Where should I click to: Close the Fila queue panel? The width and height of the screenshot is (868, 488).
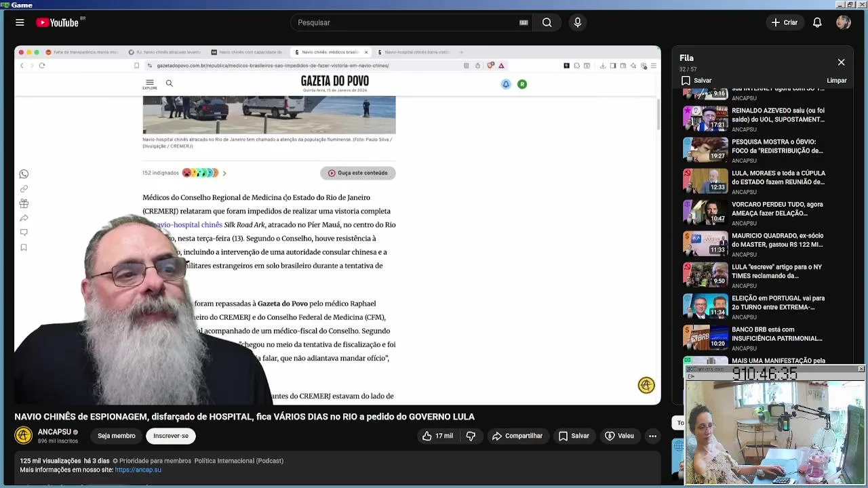pyautogui.click(x=841, y=62)
